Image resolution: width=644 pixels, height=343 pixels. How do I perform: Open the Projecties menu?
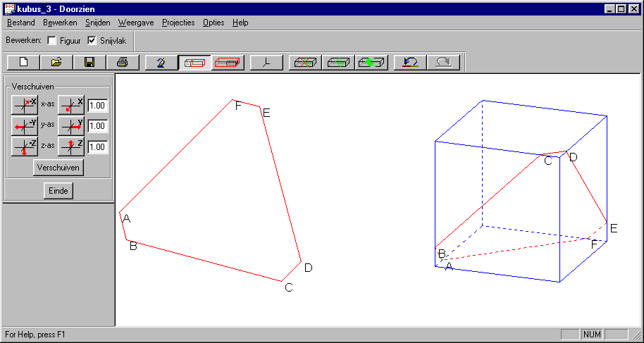coord(178,23)
